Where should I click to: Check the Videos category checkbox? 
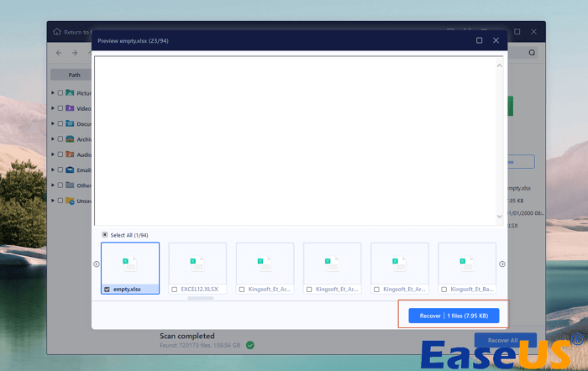click(x=60, y=108)
